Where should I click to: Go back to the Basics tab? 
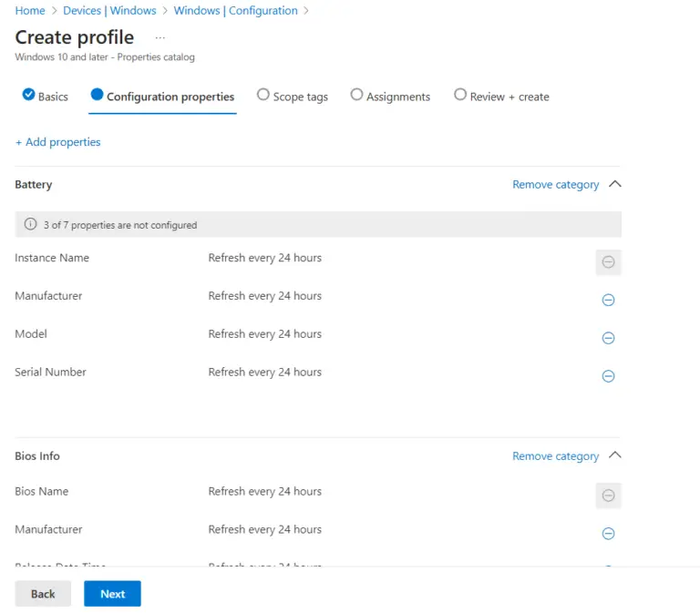(x=45, y=97)
